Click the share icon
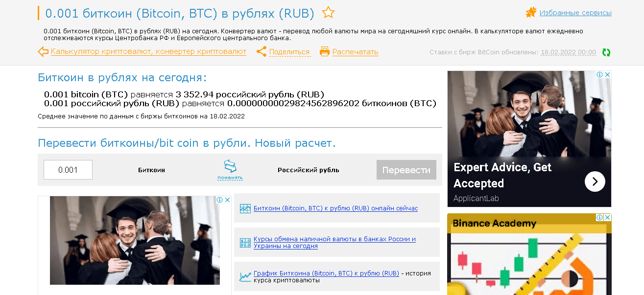This screenshot has height=295, width=644. pos(262,51)
